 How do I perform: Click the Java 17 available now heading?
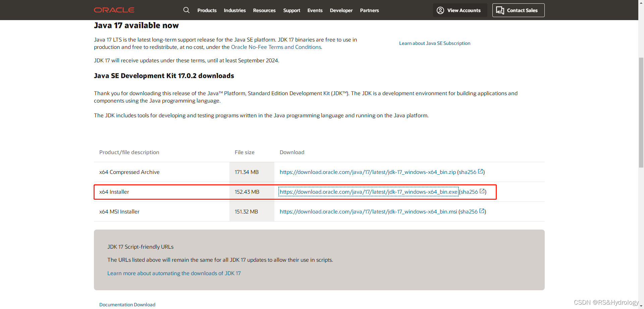pyautogui.click(x=136, y=25)
